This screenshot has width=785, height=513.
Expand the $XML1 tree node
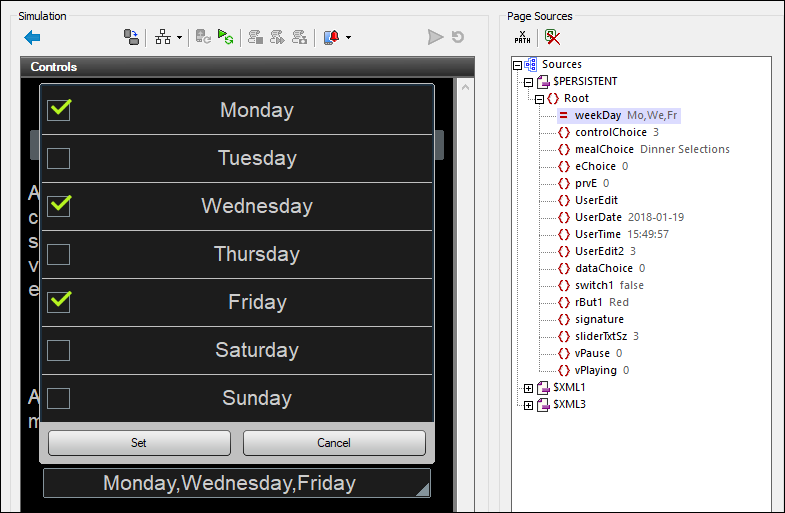(x=529, y=387)
